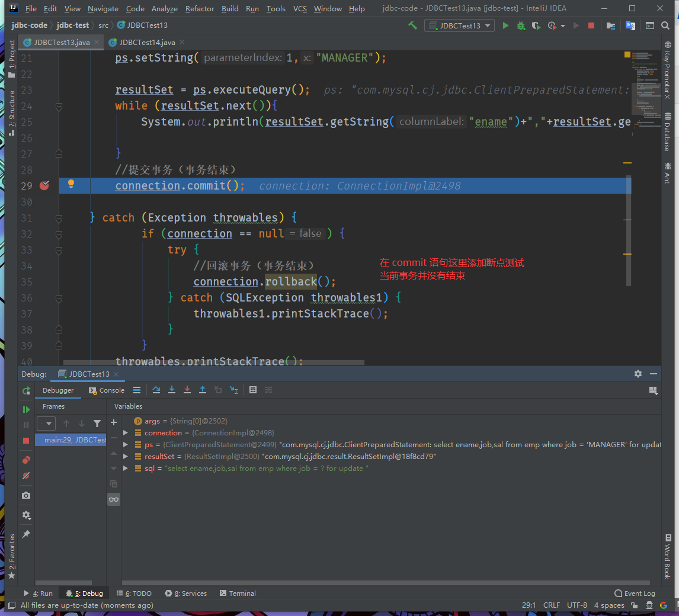Open the TODO tool window button
The width and height of the screenshot is (679, 616).
pos(134,593)
